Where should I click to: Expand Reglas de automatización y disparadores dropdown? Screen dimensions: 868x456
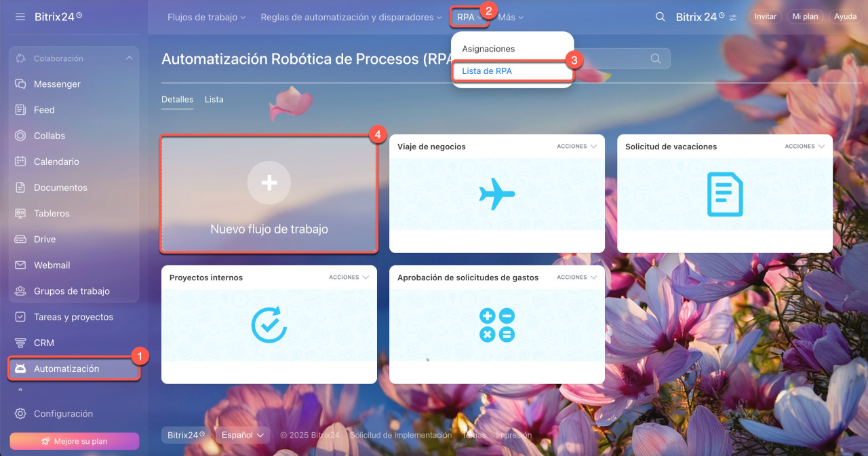click(x=351, y=17)
